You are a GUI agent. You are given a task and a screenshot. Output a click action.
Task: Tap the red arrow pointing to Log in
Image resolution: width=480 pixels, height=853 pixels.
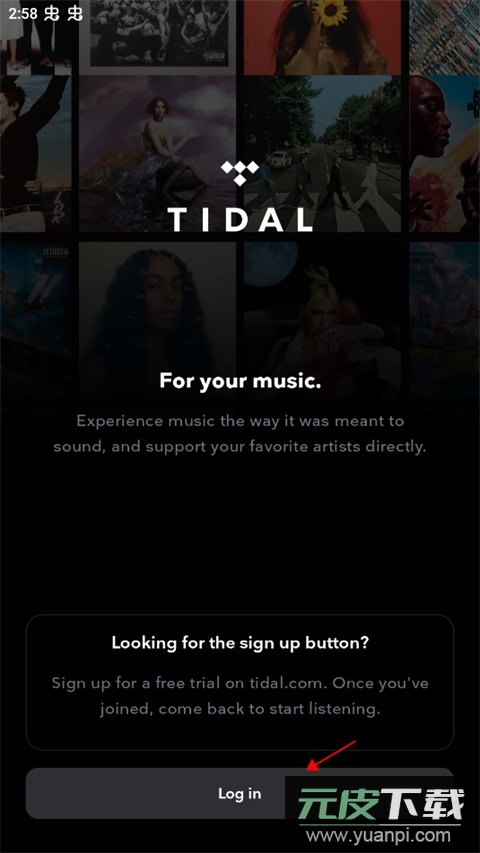pyautogui.click(x=331, y=756)
